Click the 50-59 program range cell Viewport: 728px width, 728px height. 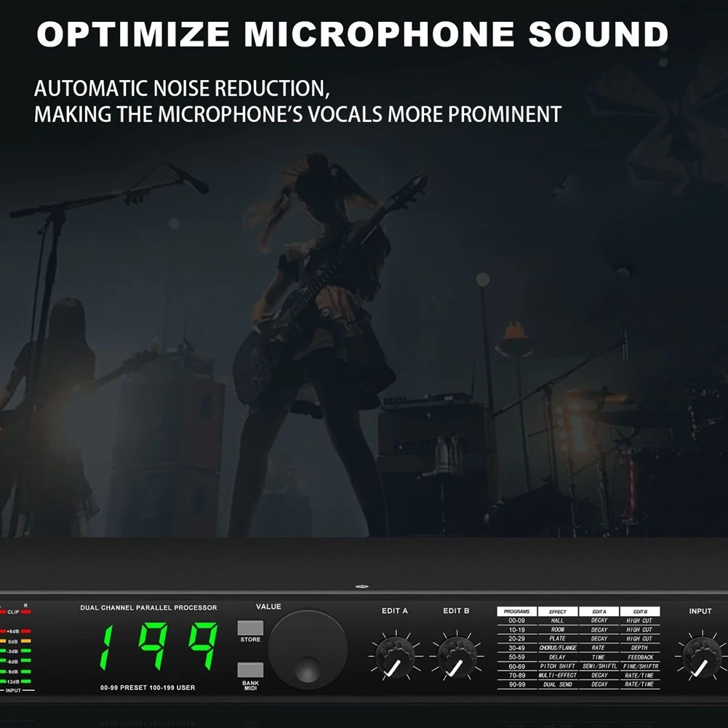[517, 657]
